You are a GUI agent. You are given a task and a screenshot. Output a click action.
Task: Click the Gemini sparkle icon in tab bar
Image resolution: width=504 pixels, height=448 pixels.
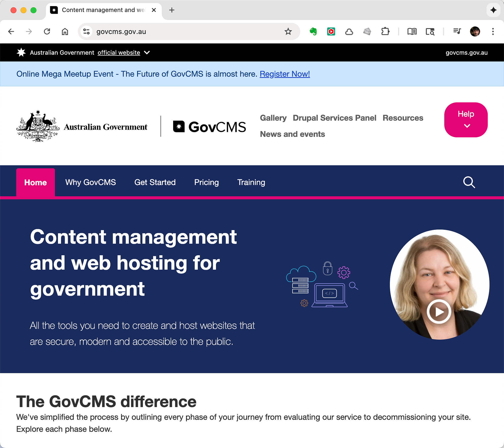pyautogui.click(x=493, y=10)
